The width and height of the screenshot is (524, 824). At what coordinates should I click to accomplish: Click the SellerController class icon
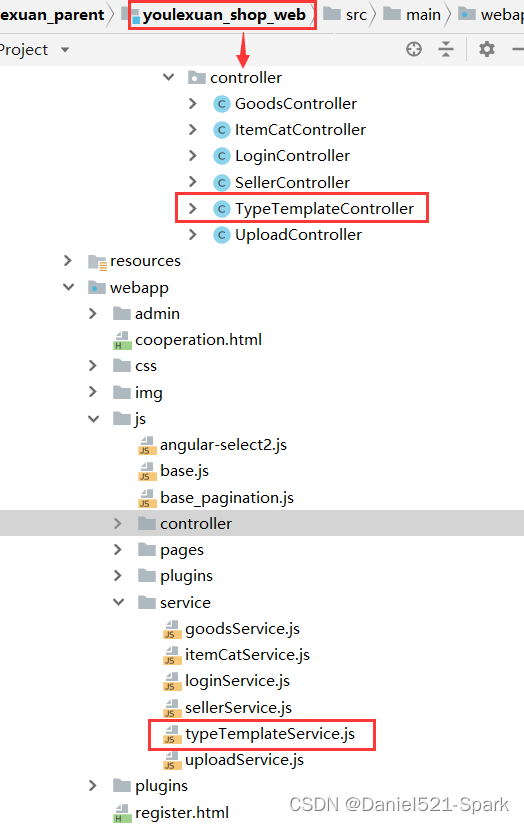(222, 182)
